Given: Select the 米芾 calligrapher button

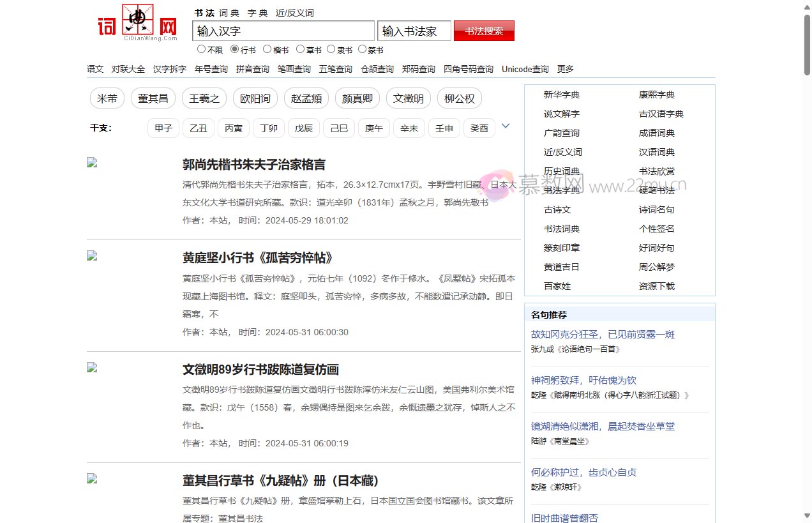Looking at the screenshot, I should pyautogui.click(x=107, y=98).
